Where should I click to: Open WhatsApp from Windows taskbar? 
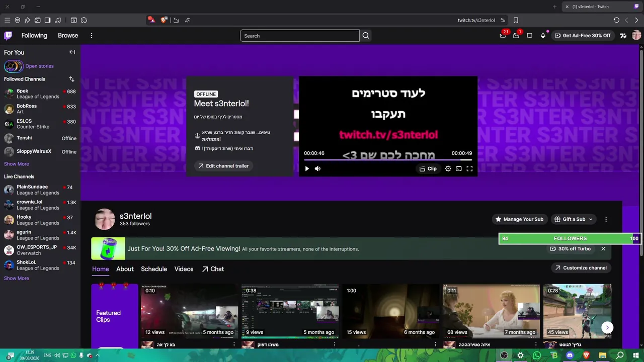coord(537,355)
